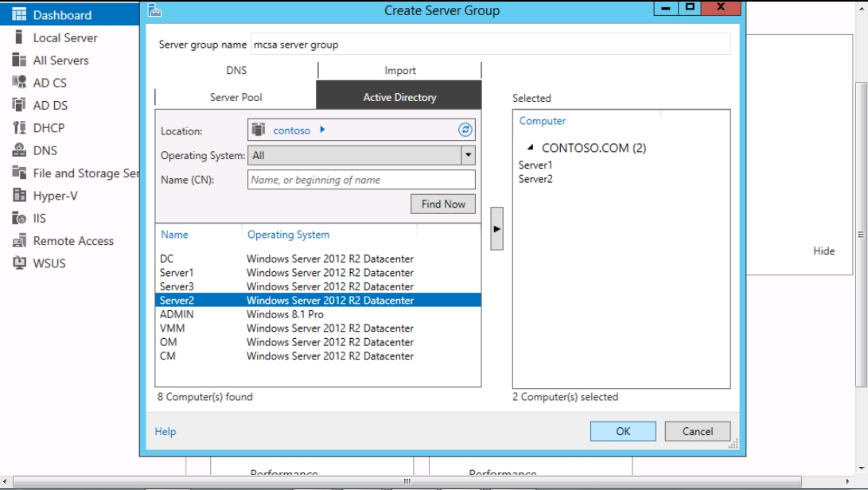Click the Remote Access icon

pyautogui.click(x=19, y=240)
